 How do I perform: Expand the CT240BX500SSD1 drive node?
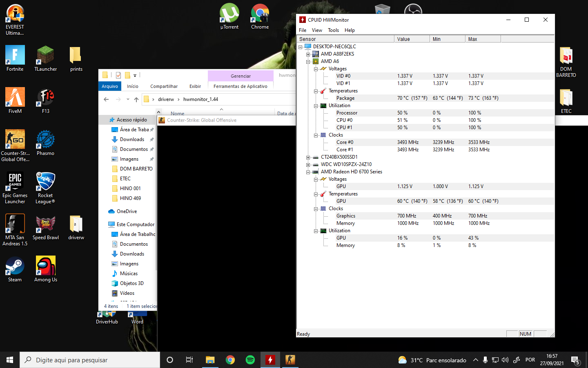[308, 157]
